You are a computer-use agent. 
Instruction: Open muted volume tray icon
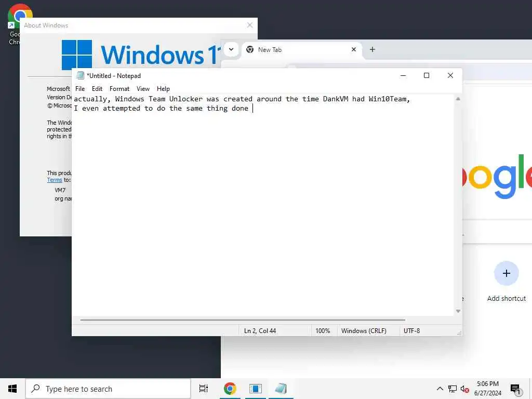pyautogui.click(x=464, y=389)
